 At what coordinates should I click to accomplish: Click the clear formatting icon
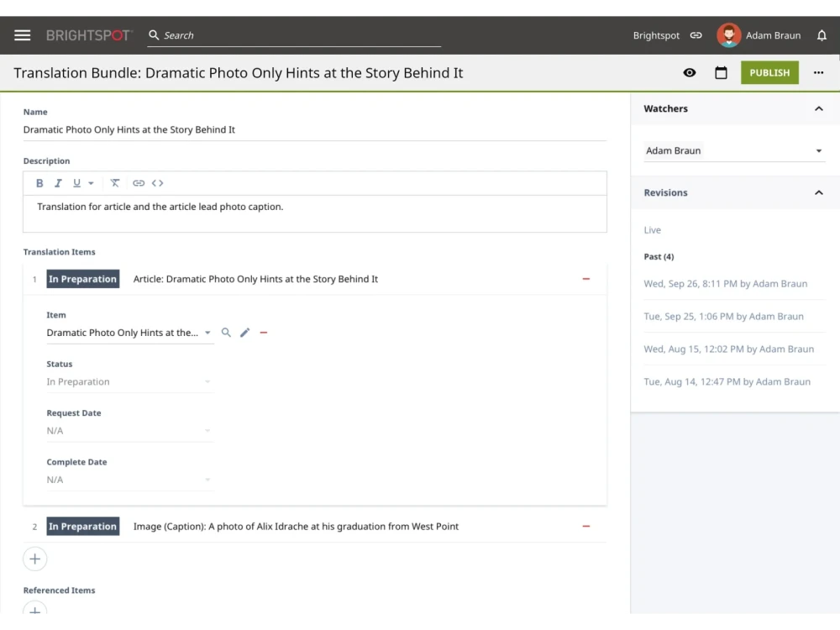click(x=115, y=183)
